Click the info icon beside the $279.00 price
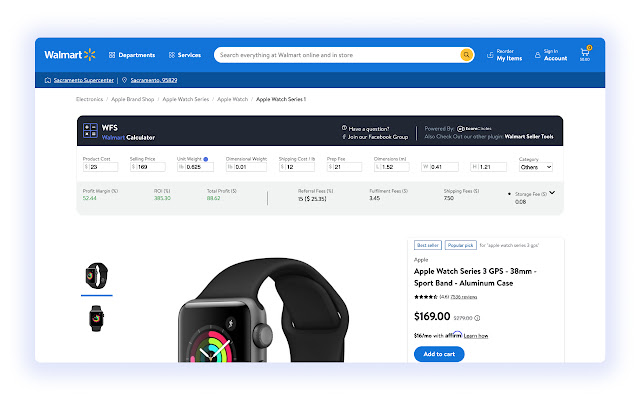Viewport: 640px width, 400px height. pos(477,318)
